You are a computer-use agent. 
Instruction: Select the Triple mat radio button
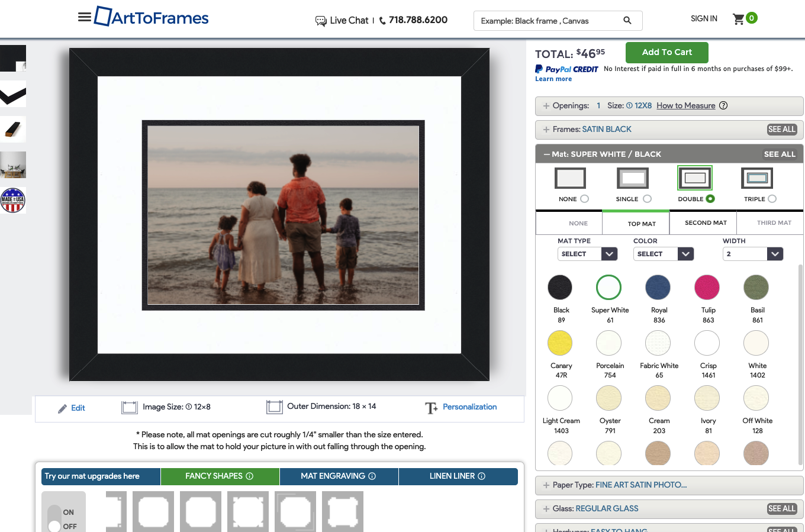tap(772, 199)
